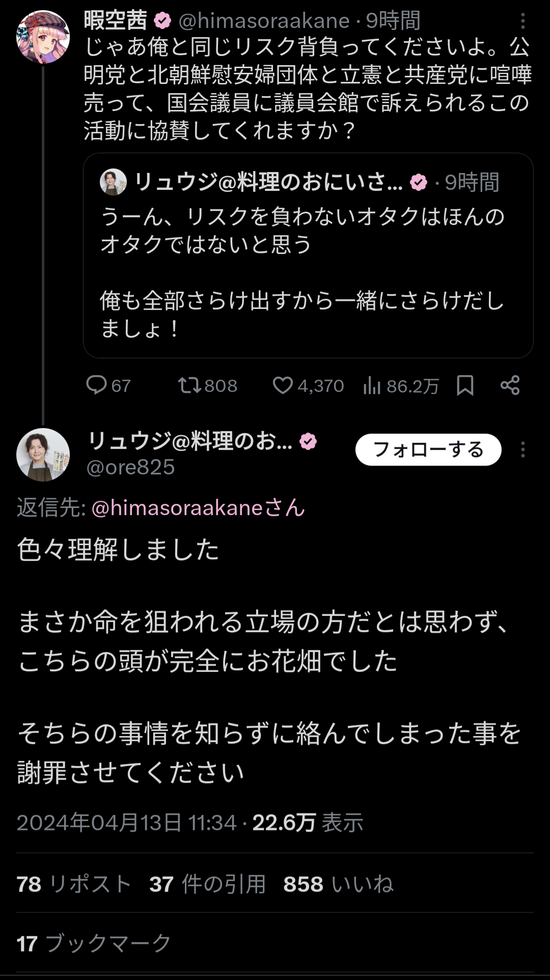Open the 17 ブックマーク count

coord(94,943)
